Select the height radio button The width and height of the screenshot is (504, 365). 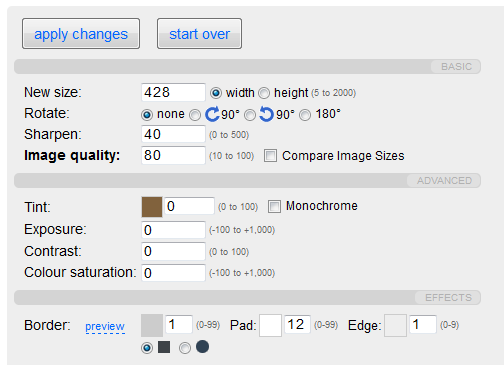click(x=264, y=93)
